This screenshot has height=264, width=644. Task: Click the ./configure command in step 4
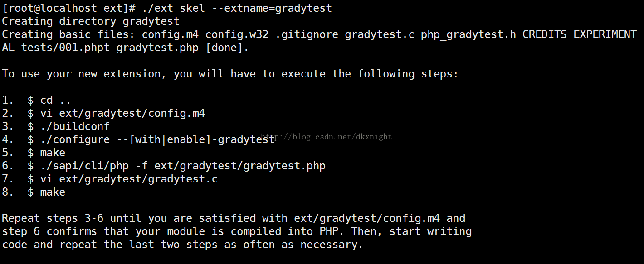pos(157,139)
